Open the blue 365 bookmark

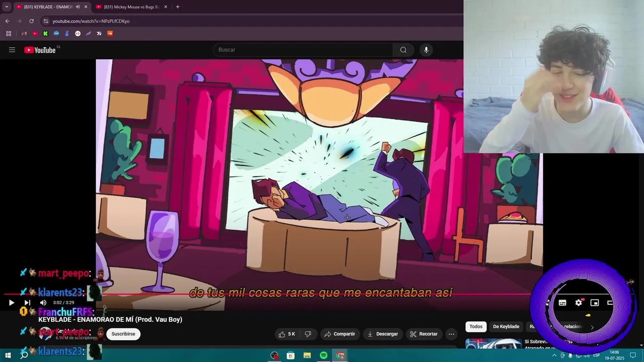tap(56, 34)
